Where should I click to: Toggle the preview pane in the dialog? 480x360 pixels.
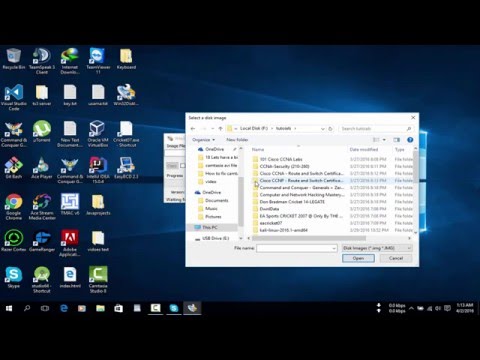[396, 140]
